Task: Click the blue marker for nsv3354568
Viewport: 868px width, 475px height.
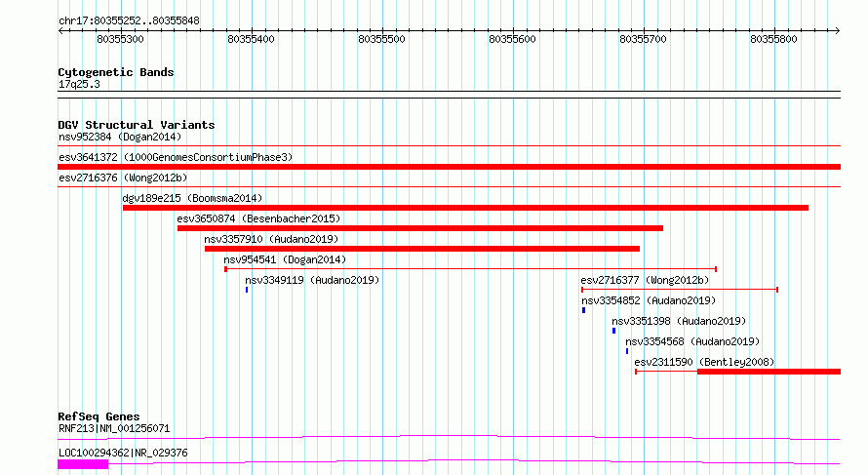Action: tap(627, 351)
